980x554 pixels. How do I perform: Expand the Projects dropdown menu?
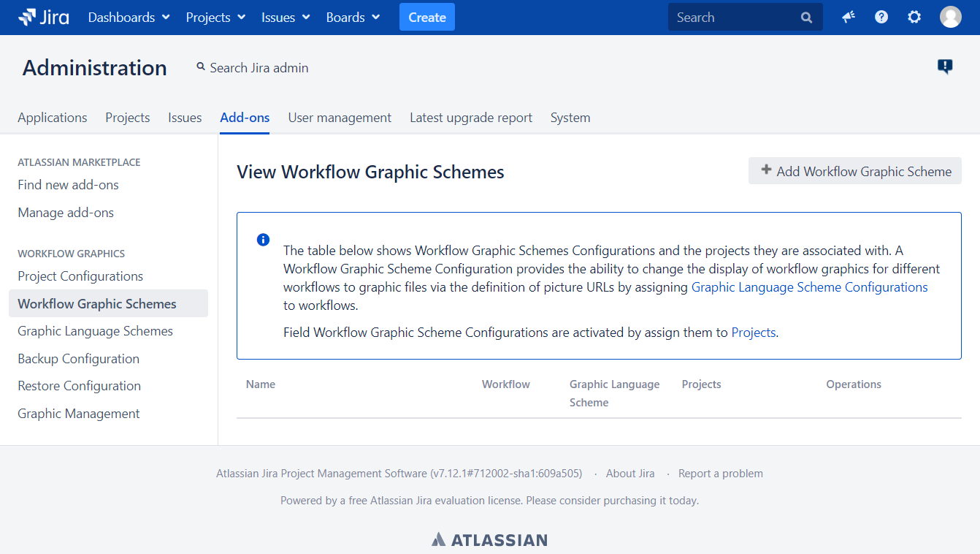point(215,18)
